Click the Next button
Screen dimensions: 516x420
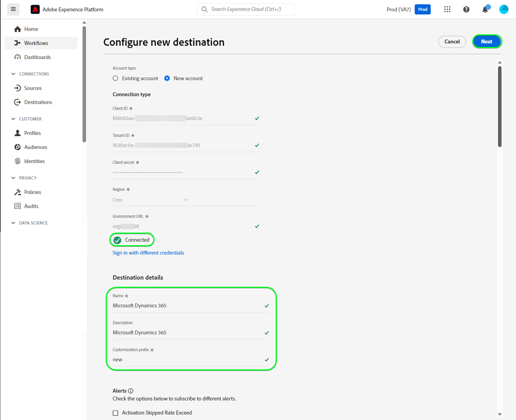point(487,41)
